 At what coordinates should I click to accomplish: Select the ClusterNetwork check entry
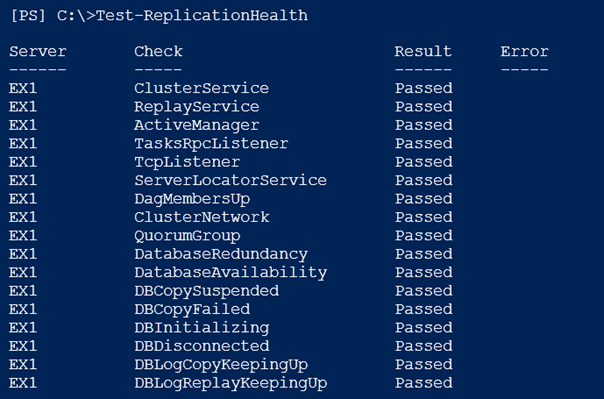tap(202, 217)
